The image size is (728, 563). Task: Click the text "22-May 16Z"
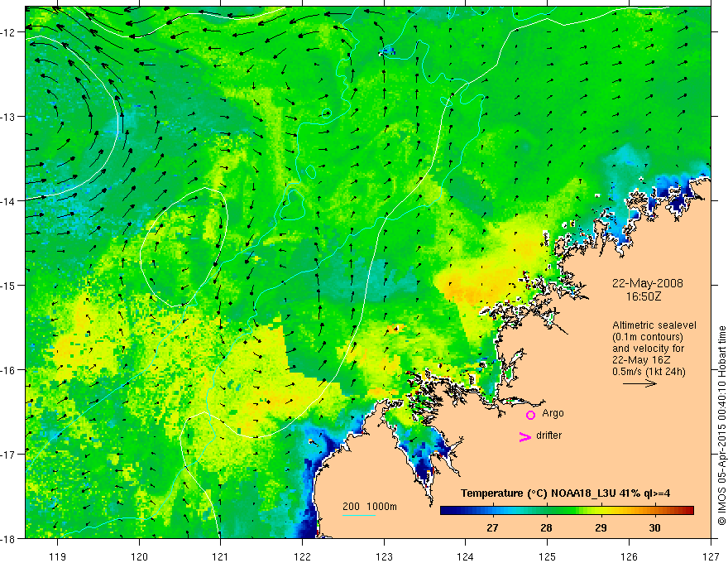pyautogui.click(x=641, y=360)
